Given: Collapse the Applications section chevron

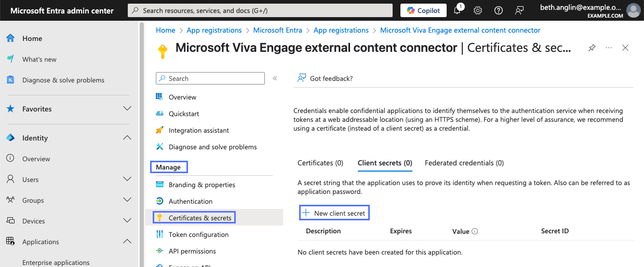Looking at the screenshot, I should [127, 242].
